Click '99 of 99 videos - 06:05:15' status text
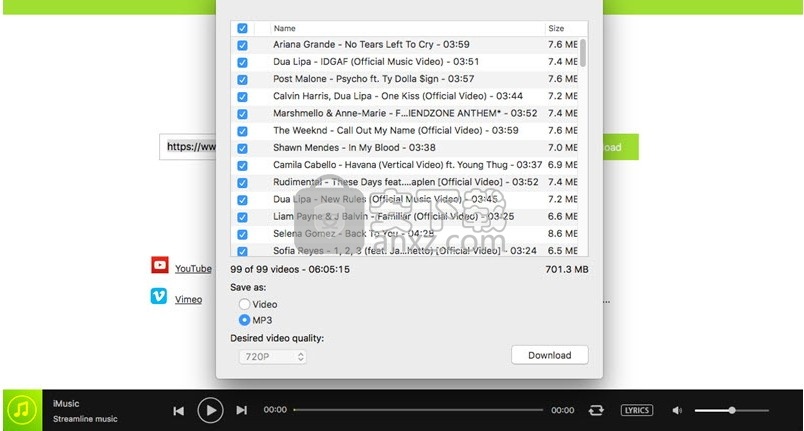The width and height of the screenshot is (804, 431). click(290, 269)
